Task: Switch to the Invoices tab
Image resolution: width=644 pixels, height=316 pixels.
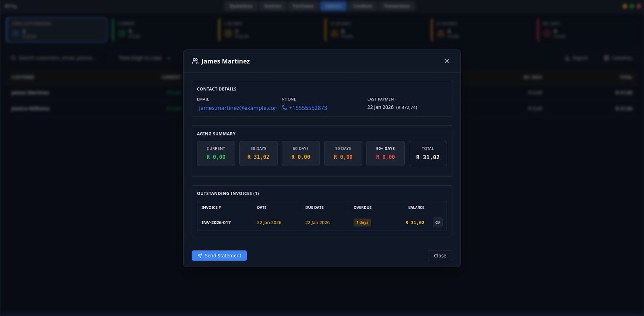Action: [272, 6]
